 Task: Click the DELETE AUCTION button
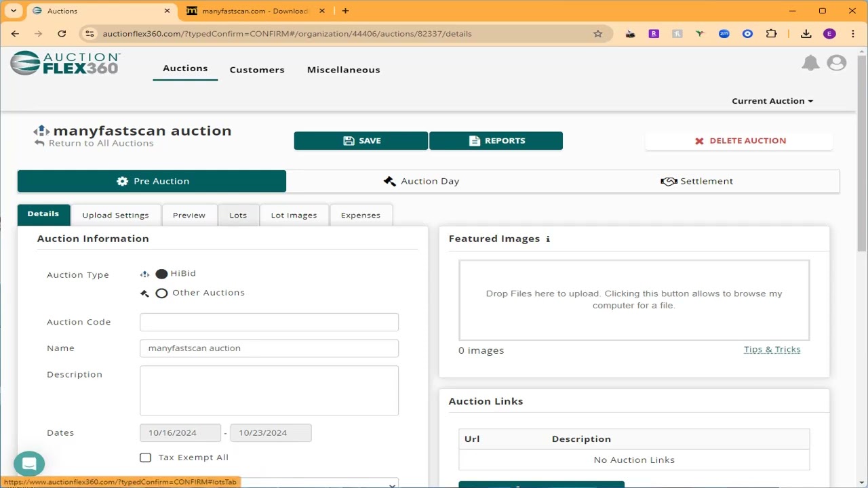tap(739, 141)
